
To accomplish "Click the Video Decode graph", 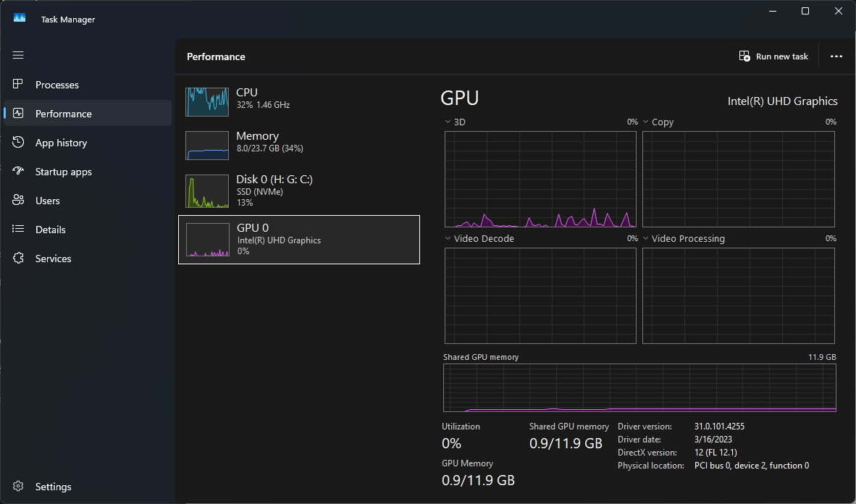I will (x=540, y=296).
